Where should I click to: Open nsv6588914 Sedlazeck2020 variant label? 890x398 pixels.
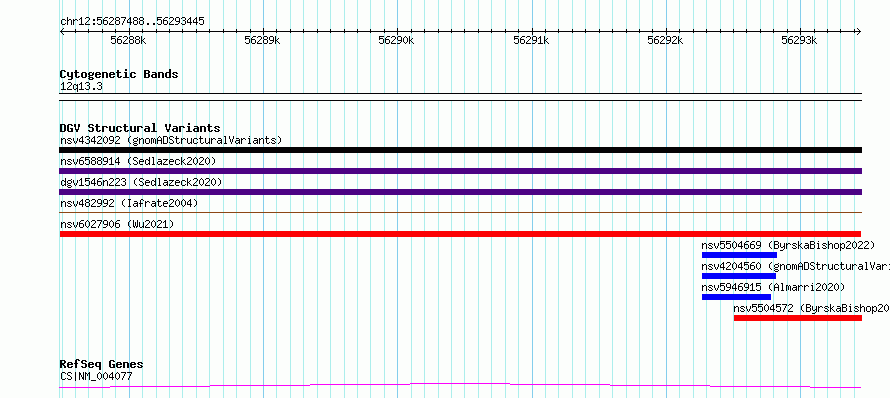pos(138,161)
